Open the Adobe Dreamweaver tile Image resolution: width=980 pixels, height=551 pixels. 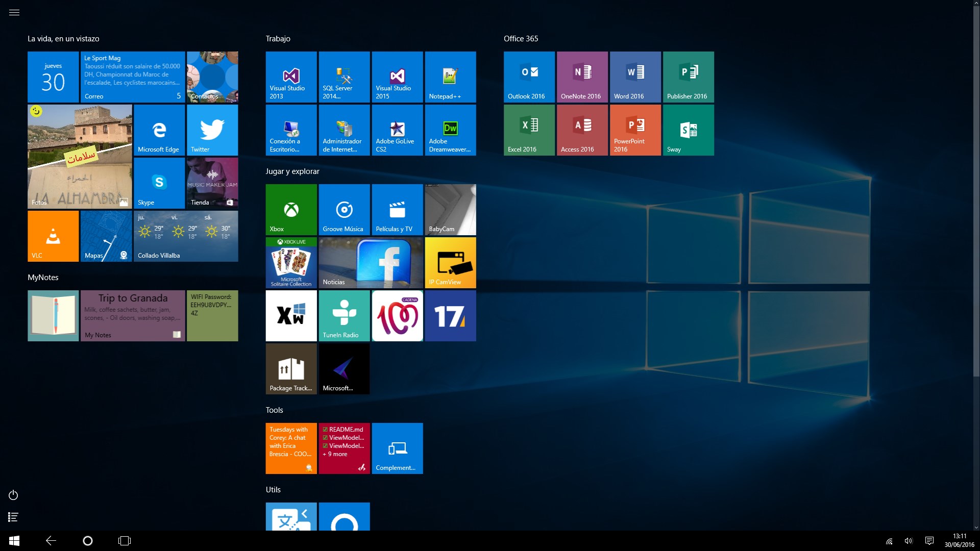[x=450, y=130]
